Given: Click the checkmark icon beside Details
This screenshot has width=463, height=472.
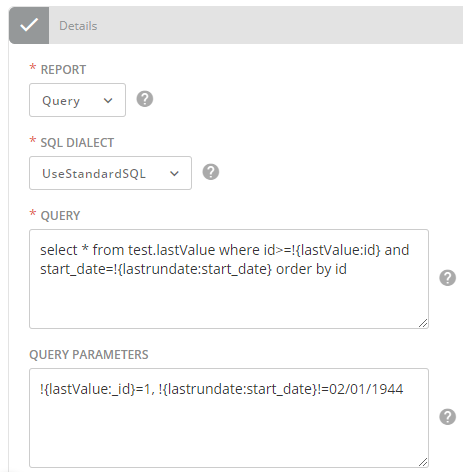Looking at the screenshot, I should (29, 25).
